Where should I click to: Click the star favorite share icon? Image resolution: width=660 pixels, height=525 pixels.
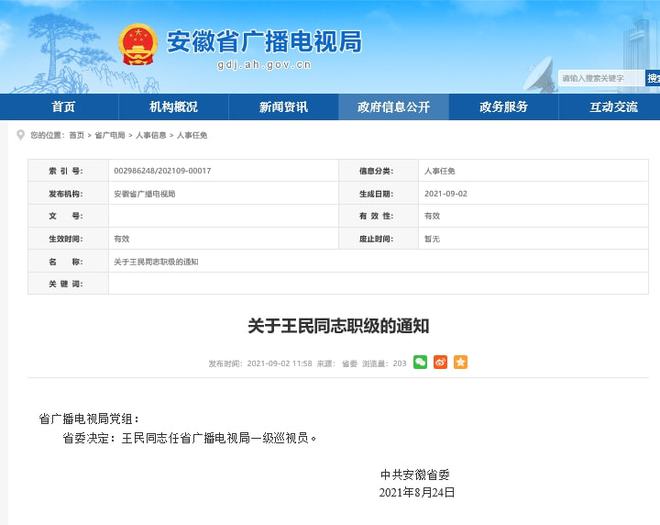click(460, 362)
